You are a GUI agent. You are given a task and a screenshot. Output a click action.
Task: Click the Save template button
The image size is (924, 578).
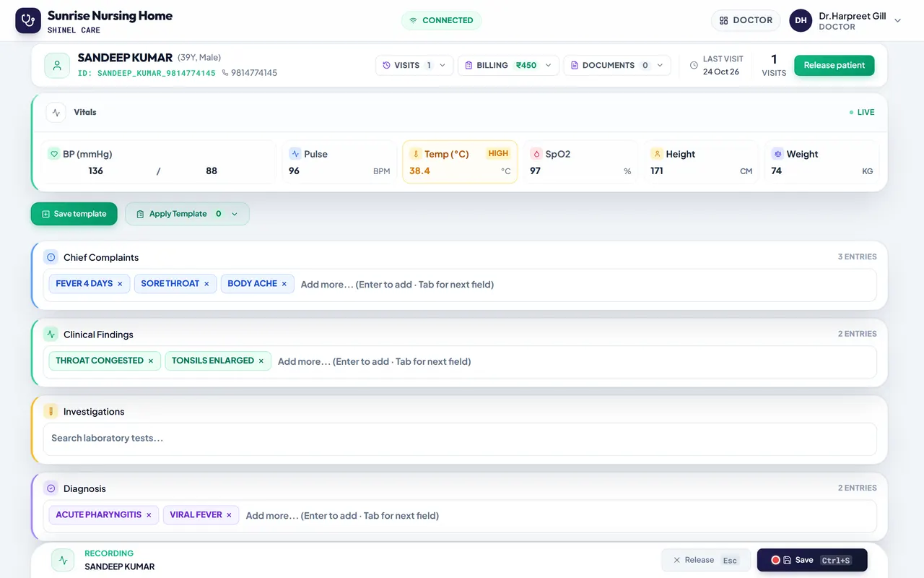coord(74,214)
